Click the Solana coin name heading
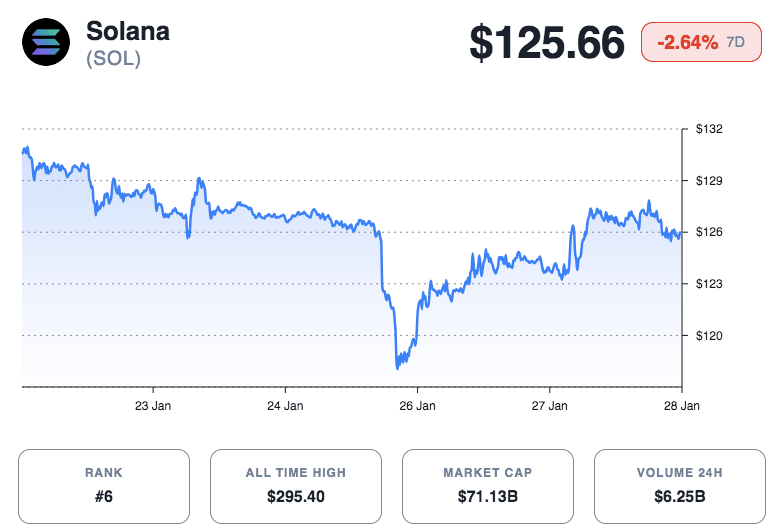Screen dimensions: 781x530 pyautogui.click(x=128, y=31)
